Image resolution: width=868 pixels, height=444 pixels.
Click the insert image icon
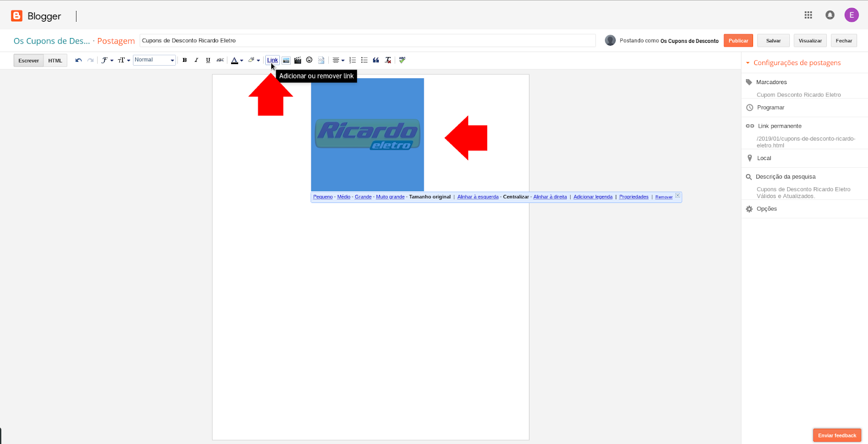pyautogui.click(x=286, y=60)
